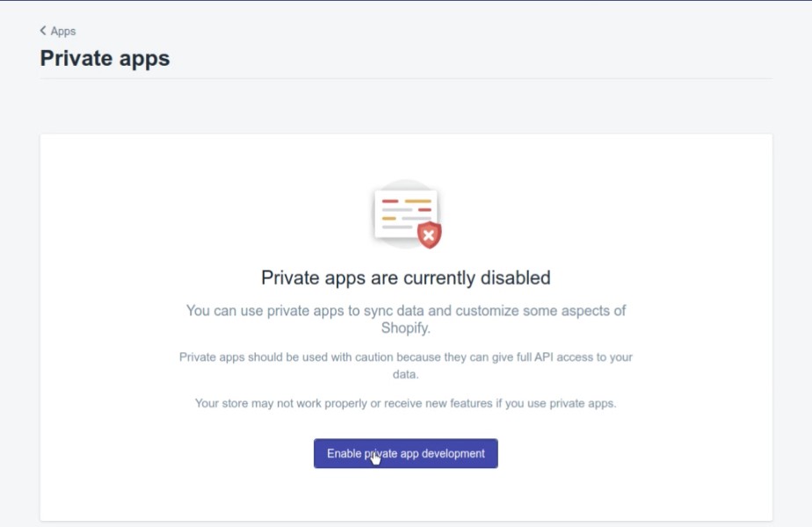
Task: Go back to the Apps page link
Action: [58, 31]
